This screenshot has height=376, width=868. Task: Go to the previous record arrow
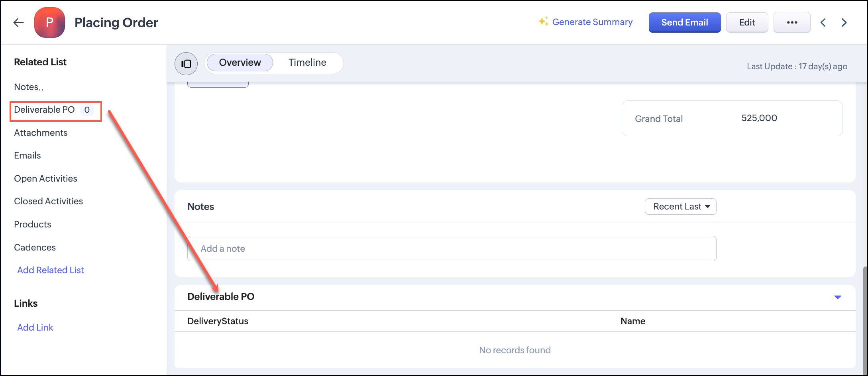click(x=823, y=23)
